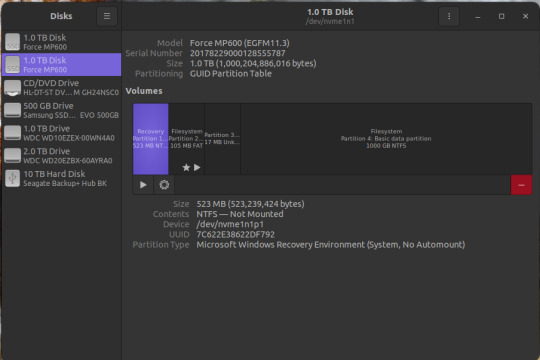540x360 pixels.
Task: Select the 500 GB Samsung SSD drive
Action: pos(62,110)
